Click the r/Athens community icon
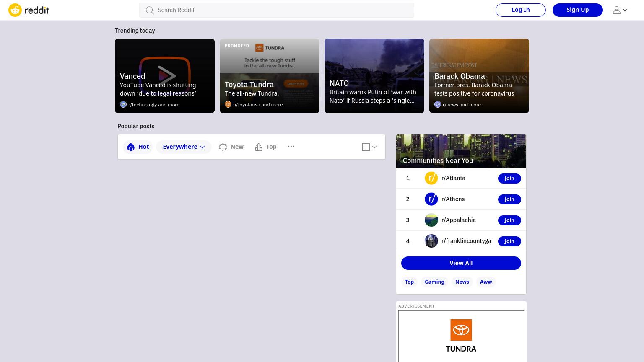644x362 pixels. tap(431, 199)
